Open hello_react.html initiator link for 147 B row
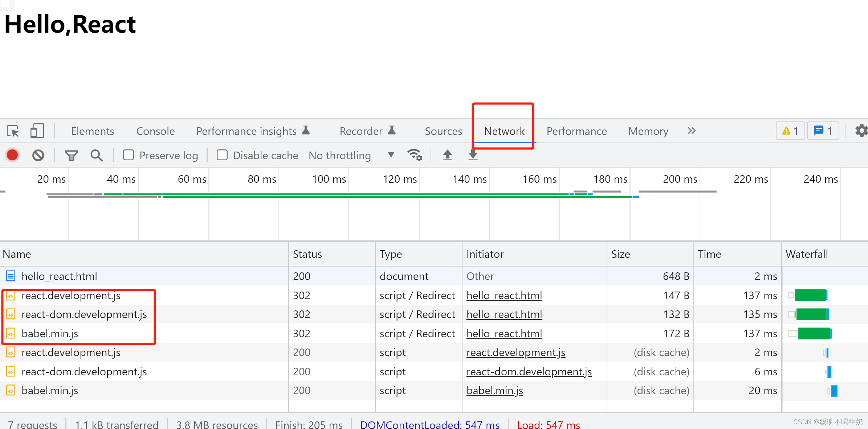The width and height of the screenshot is (868, 429). coord(504,296)
